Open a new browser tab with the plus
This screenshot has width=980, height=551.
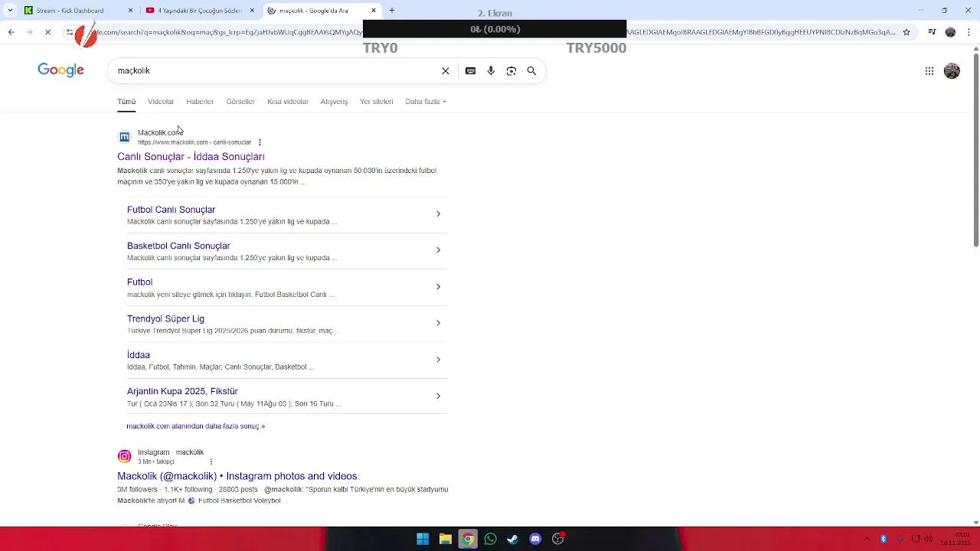(x=392, y=11)
